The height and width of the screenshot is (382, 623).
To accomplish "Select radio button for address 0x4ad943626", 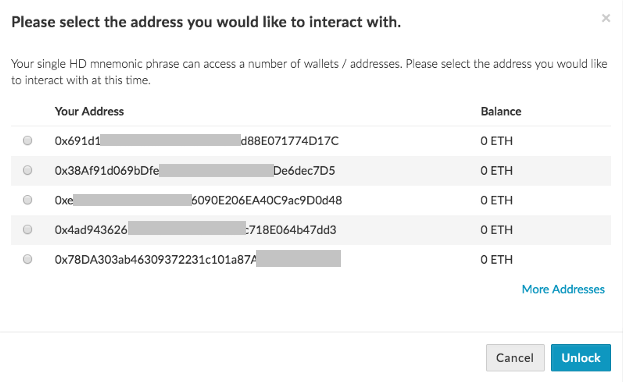I will pyautogui.click(x=27, y=229).
